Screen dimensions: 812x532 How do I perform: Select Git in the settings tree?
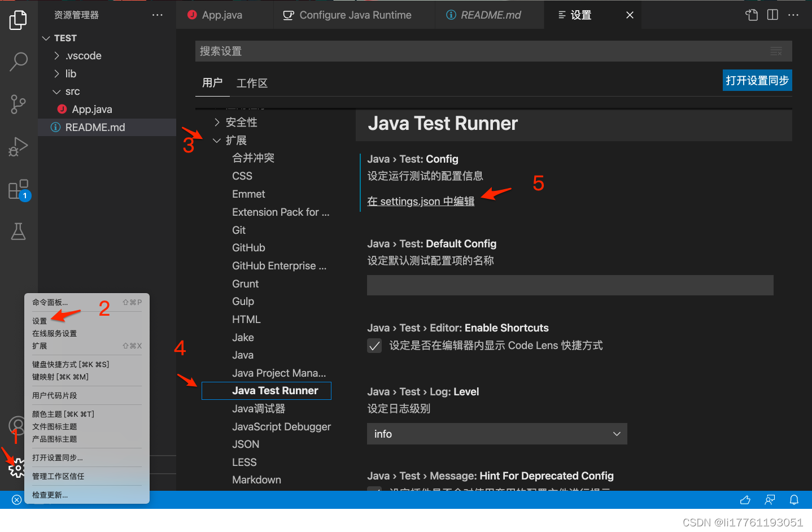239,230
